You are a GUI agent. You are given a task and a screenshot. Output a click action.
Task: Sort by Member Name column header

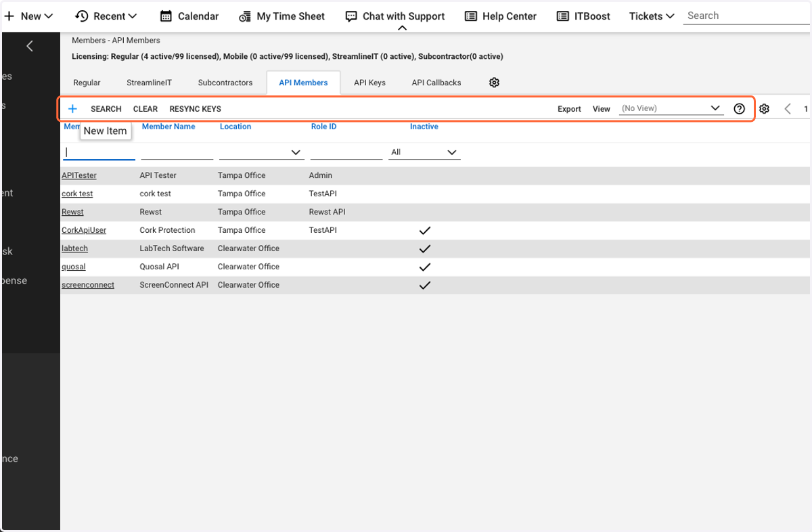[x=168, y=127]
